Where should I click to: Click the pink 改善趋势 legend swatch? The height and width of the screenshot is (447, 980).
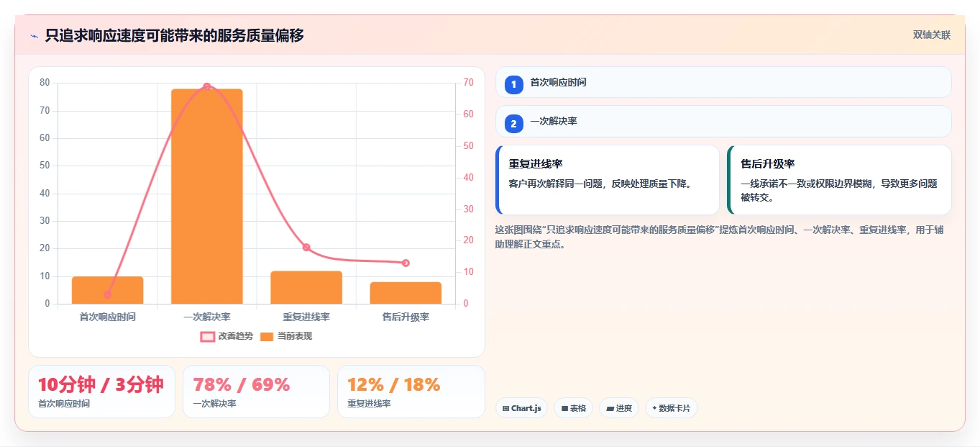[208, 337]
